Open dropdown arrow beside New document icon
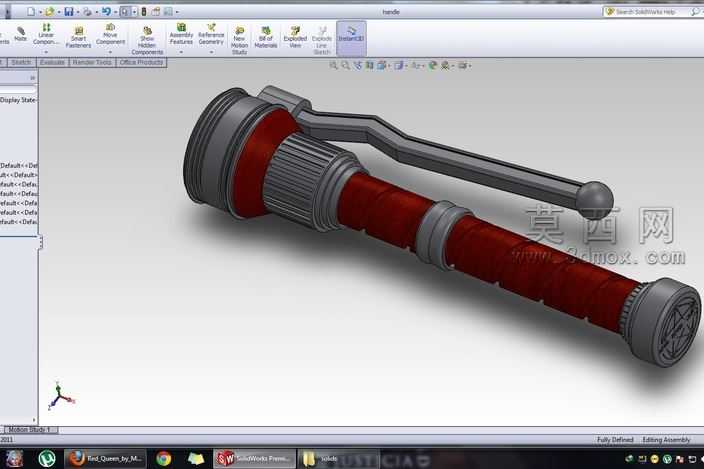The image size is (704, 469). (40, 12)
